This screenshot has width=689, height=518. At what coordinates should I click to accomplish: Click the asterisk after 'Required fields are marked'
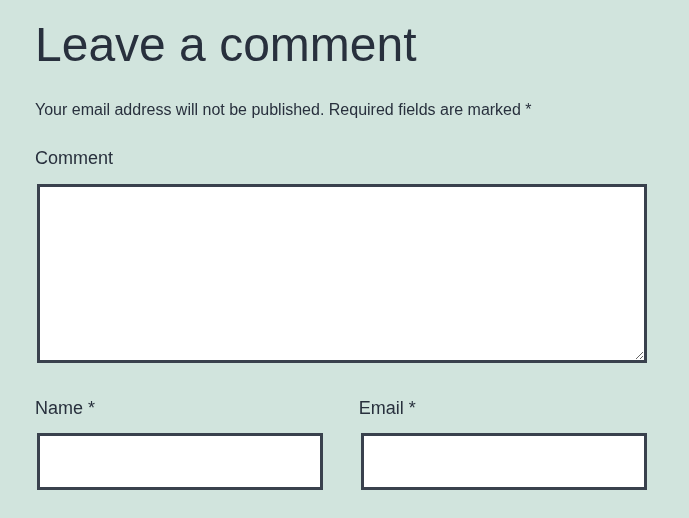click(528, 107)
